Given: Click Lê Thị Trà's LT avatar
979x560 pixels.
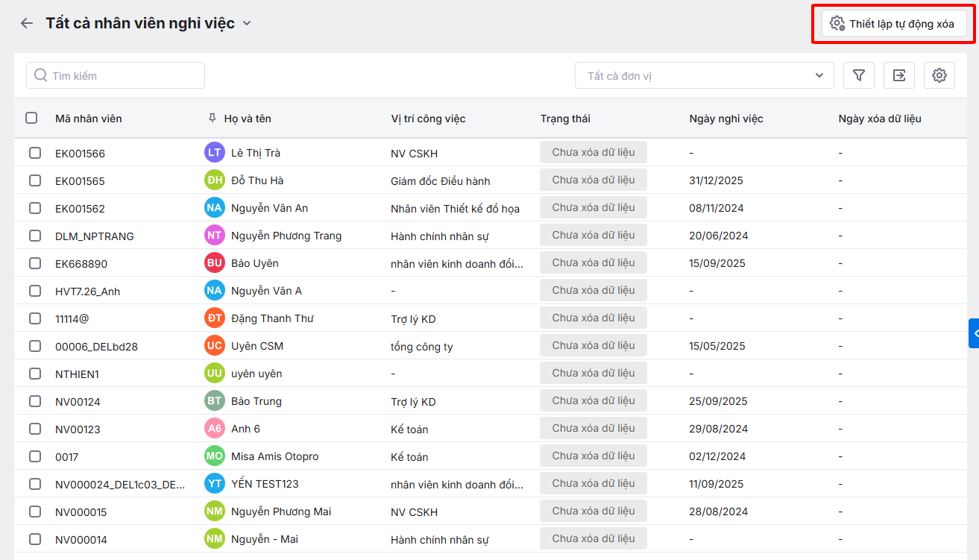Looking at the screenshot, I should coord(214,153).
